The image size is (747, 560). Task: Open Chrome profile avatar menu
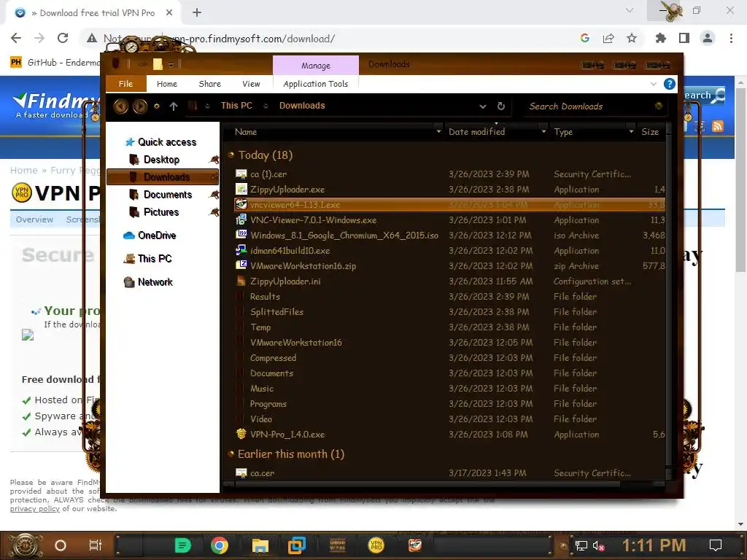click(708, 38)
